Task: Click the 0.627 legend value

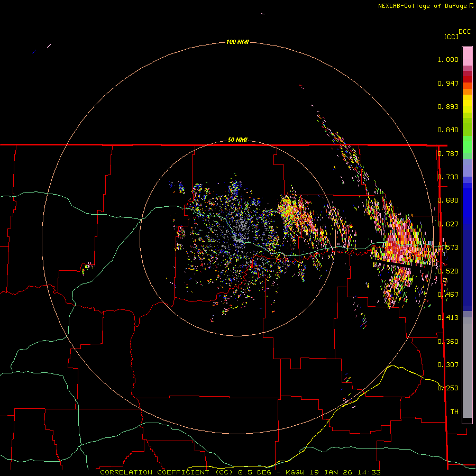Action: [448, 224]
